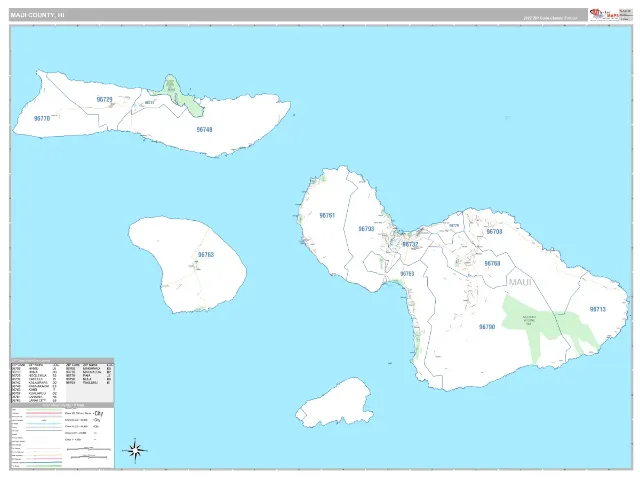This screenshot has width=640, height=480.
Task: Select ZIP code label 96761 in West Maui
Action: tap(327, 216)
